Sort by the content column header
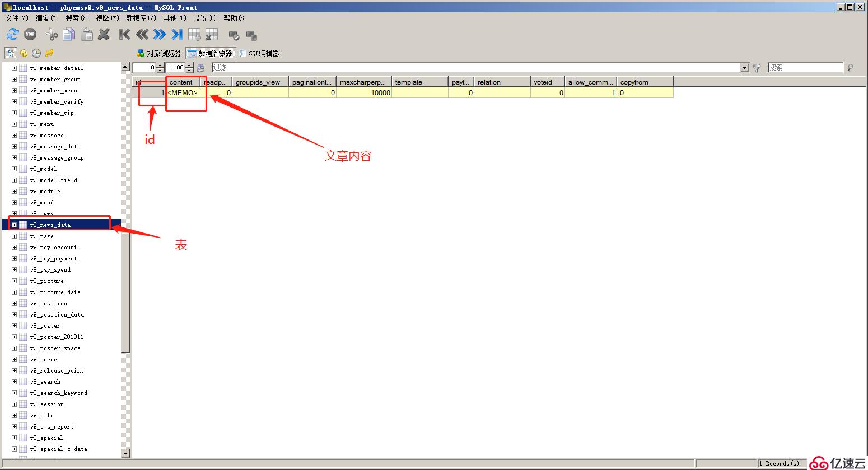 click(x=183, y=82)
